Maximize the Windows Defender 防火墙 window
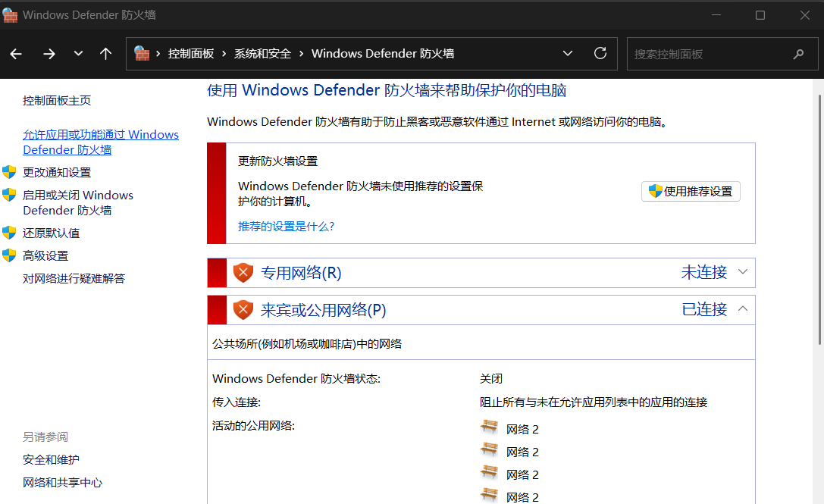824x504 pixels. click(760, 15)
